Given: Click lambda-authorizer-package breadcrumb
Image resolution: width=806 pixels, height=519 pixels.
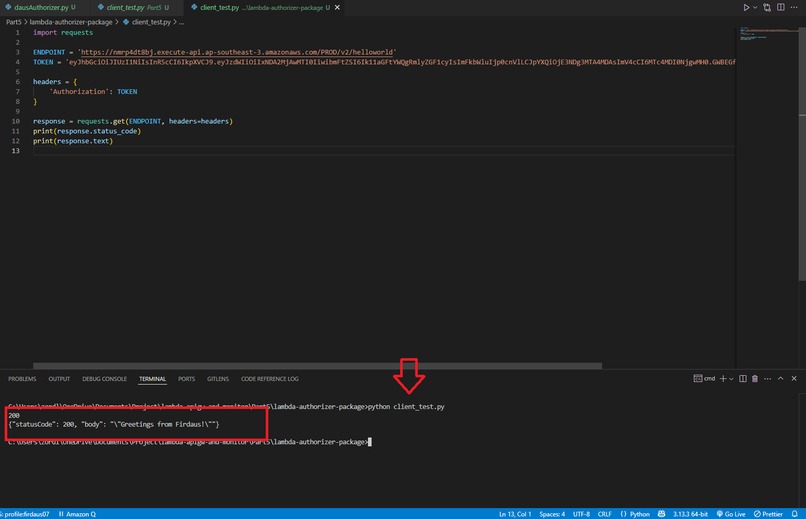Looking at the screenshot, I should click(x=71, y=22).
